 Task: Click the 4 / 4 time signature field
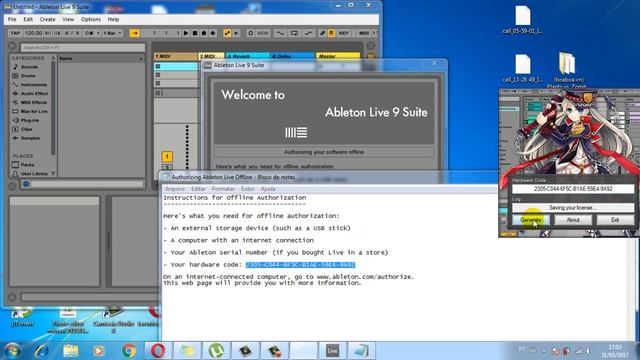coord(72,33)
